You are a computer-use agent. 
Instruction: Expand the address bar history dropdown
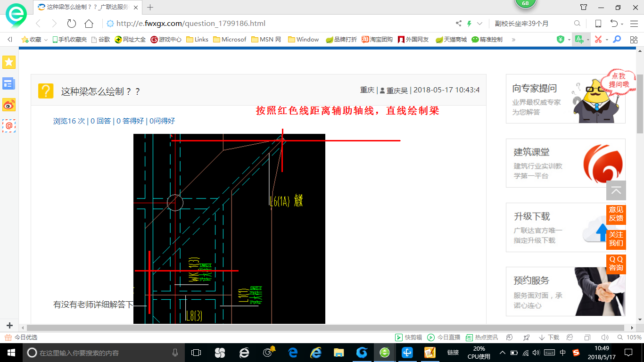pyautogui.click(x=480, y=24)
